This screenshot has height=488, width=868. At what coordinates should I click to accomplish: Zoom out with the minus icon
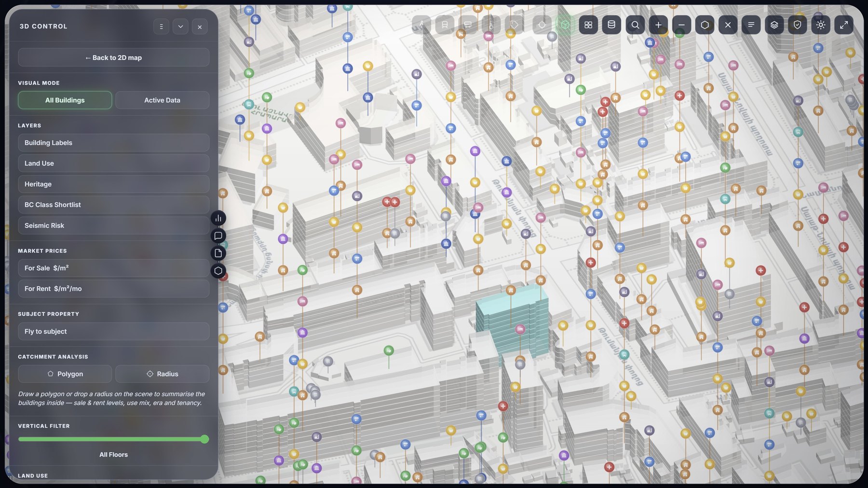[682, 25]
